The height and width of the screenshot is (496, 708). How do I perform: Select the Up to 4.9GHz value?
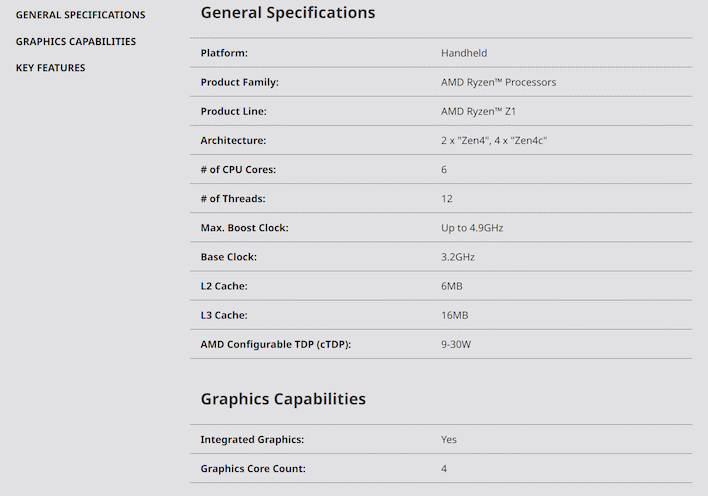472,228
